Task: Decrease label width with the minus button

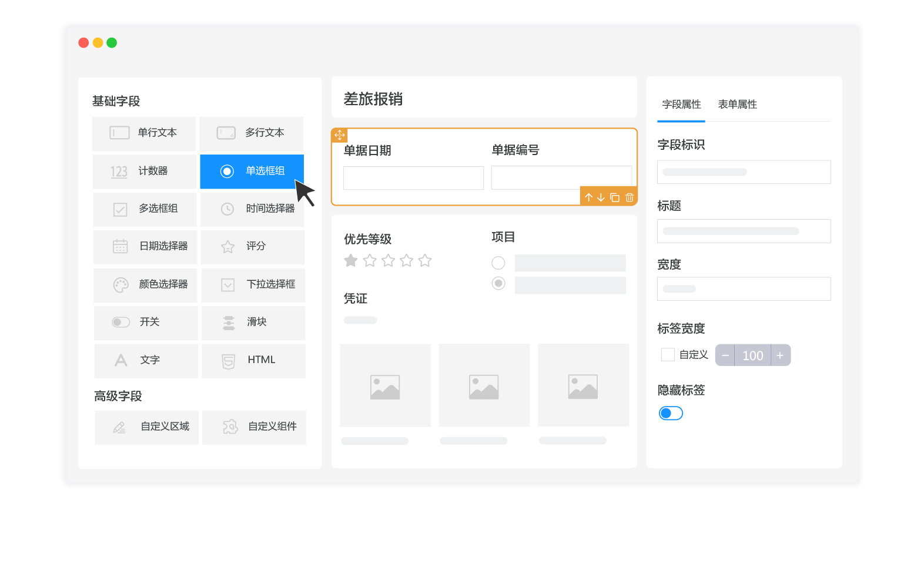Action: (725, 355)
